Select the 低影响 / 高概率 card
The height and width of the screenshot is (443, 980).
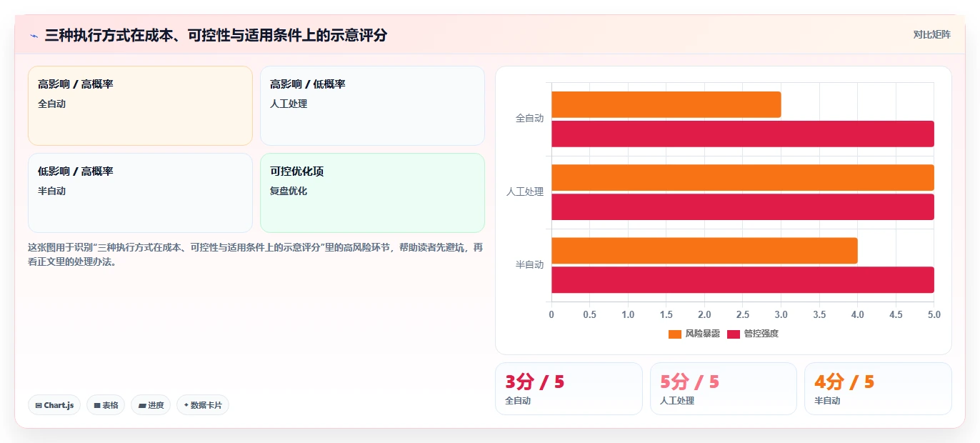click(x=140, y=193)
